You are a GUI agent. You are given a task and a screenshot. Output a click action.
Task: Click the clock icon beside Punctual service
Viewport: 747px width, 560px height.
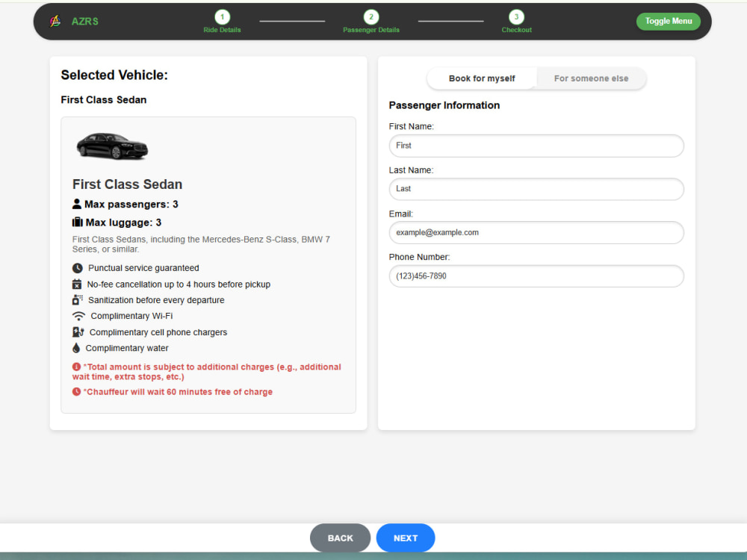coord(77,268)
